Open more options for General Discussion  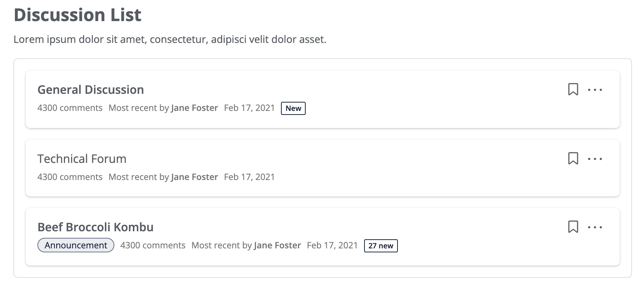click(595, 89)
